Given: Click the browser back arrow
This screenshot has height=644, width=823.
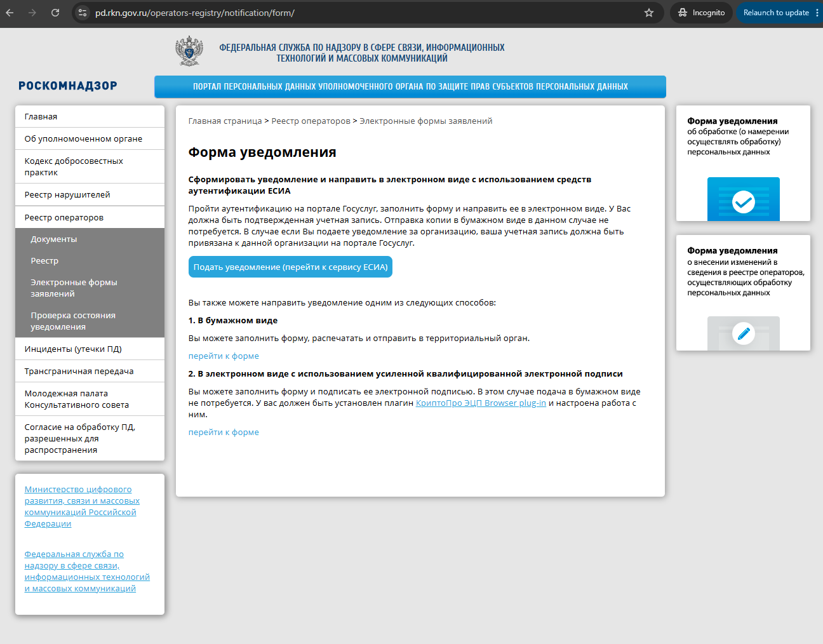Looking at the screenshot, I should tap(10, 13).
